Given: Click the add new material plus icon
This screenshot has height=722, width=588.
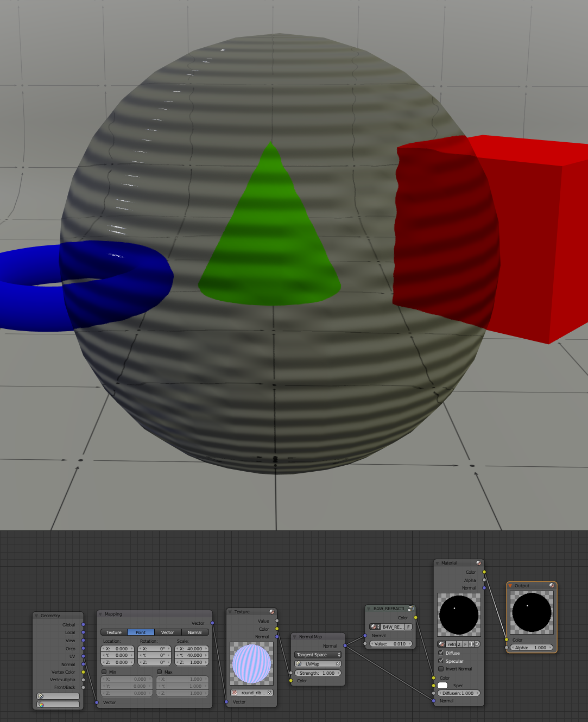Looking at the screenshot, I should 471,644.
